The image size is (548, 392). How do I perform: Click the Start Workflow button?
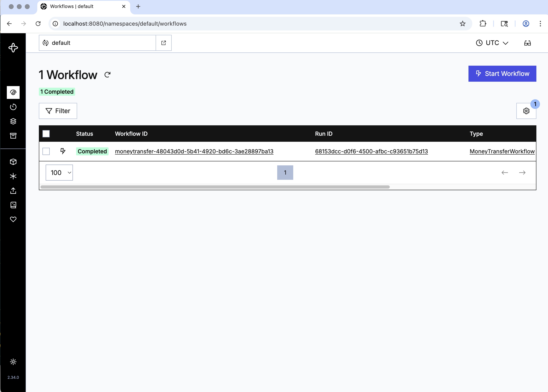[x=502, y=74]
